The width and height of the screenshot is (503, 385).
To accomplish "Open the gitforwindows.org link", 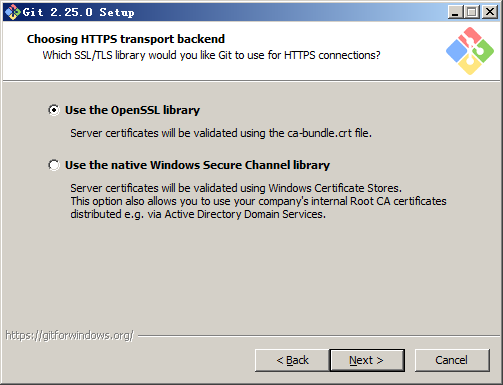I will [x=69, y=335].
